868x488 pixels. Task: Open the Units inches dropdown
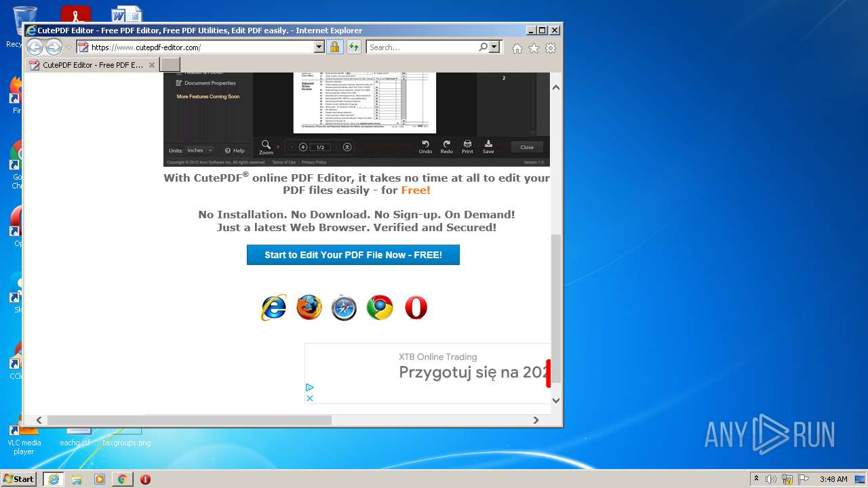[x=199, y=150]
